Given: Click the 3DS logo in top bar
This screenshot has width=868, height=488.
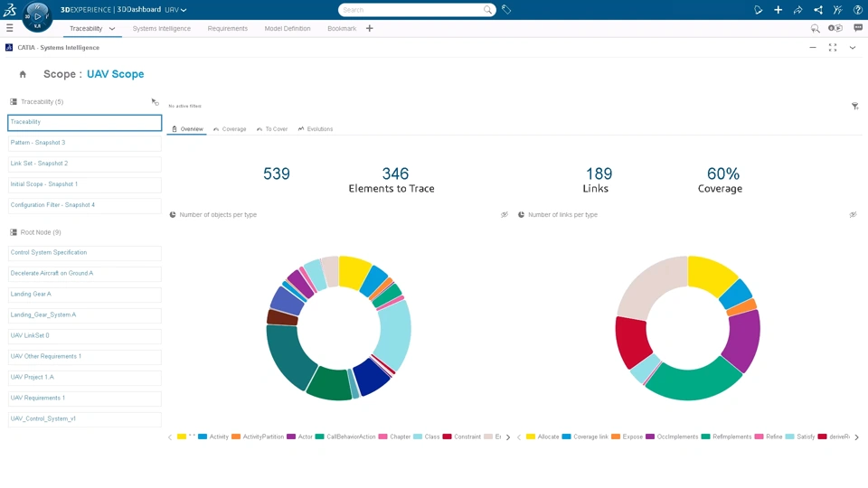Looking at the screenshot, I should pyautogui.click(x=10, y=9).
